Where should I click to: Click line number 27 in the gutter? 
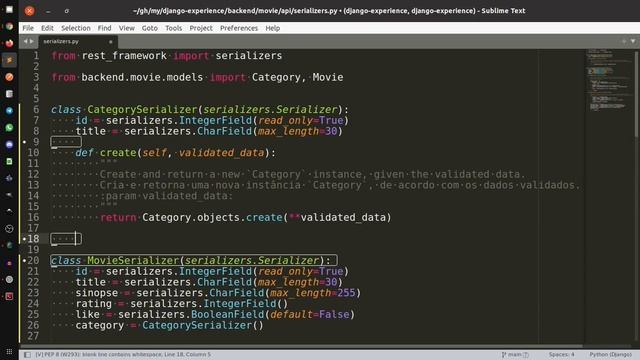pos(33,336)
